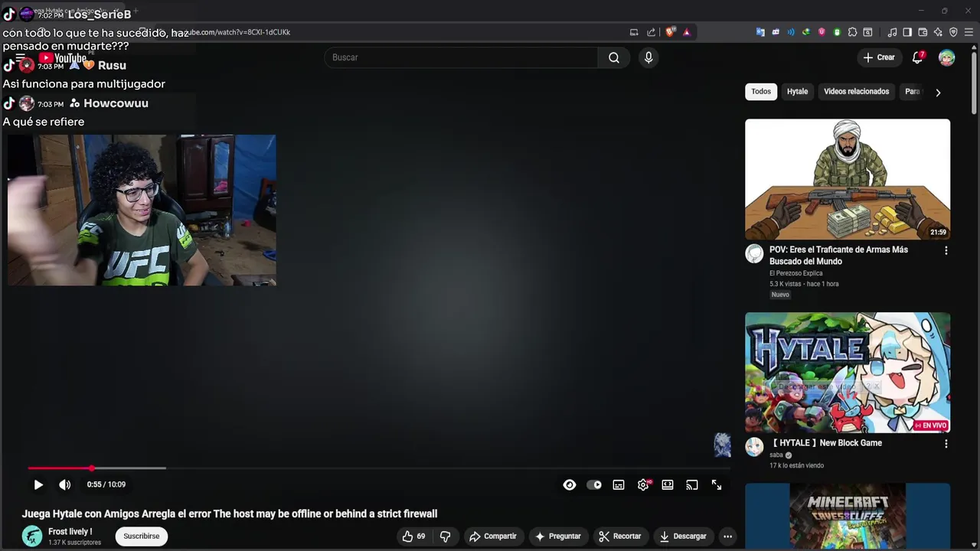
Task: Focus the Buscar search field
Action: 462,57
